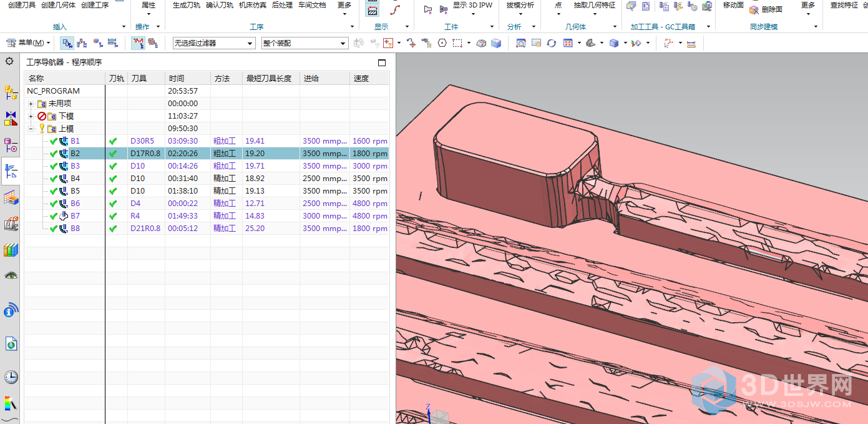Click the verify toolpath play icon
Image resolution: width=868 pixels, height=424 pixels.
(428, 9)
